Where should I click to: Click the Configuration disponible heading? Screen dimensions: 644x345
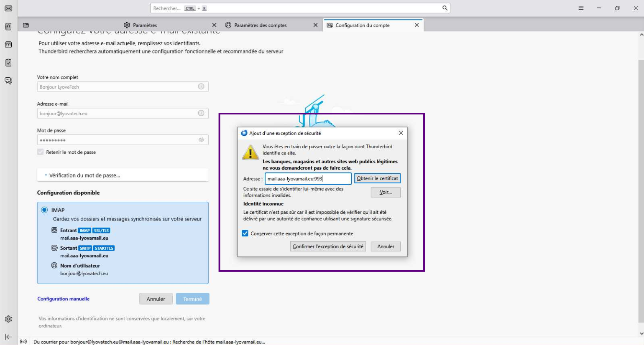click(x=68, y=193)
